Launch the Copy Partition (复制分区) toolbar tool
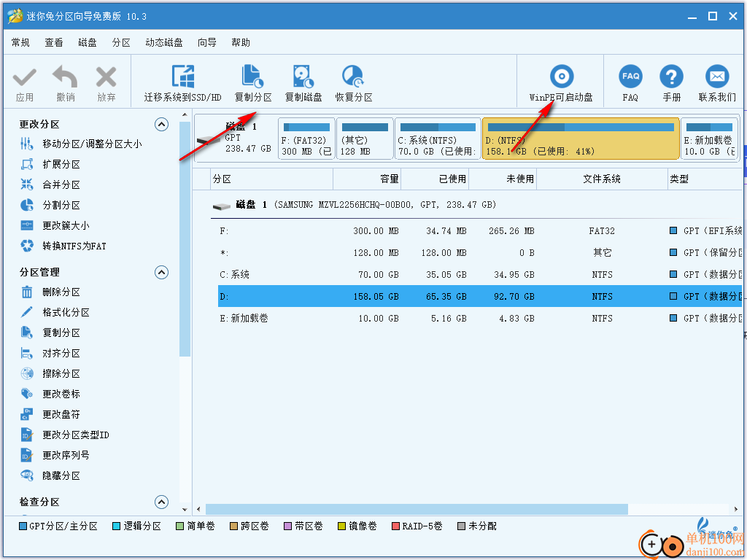The height and width of the screenshot is (560, 747). pos(253,84)
